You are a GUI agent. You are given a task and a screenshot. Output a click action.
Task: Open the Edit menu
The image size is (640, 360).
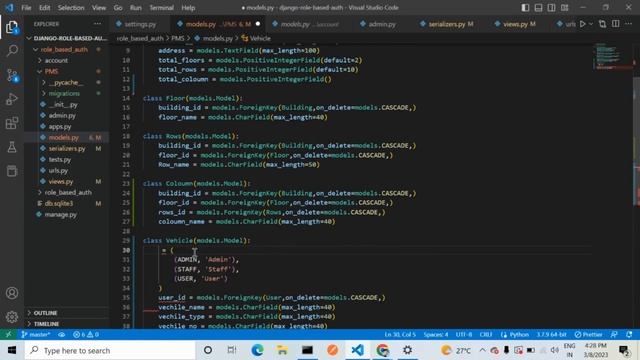pyautogui.click(x=44, y=8)
